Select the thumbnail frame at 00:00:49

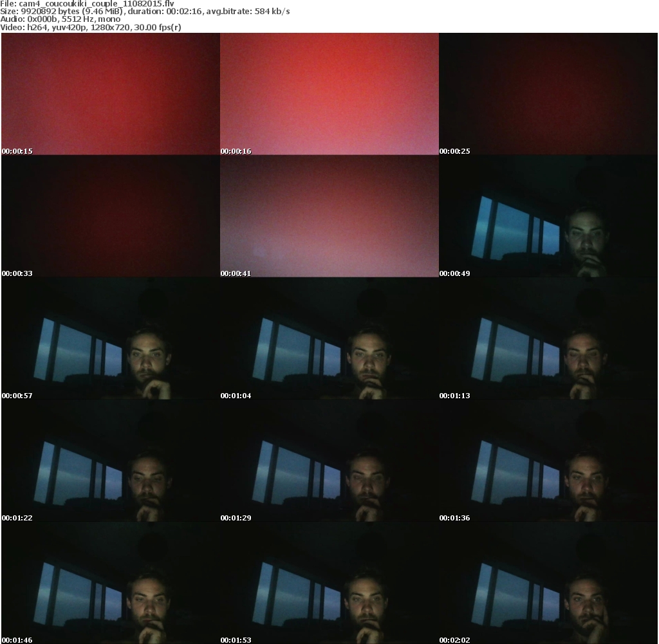point(548,216)
